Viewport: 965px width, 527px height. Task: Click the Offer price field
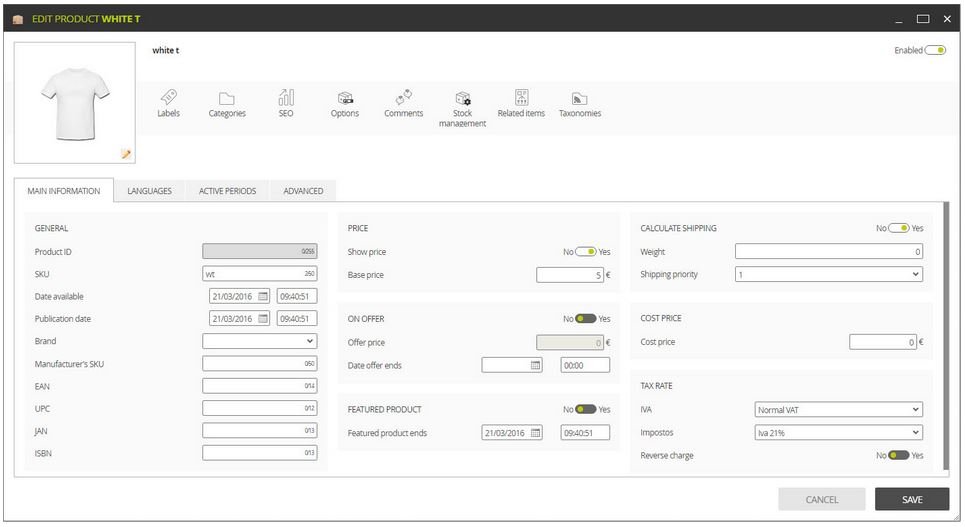point(570,342)
